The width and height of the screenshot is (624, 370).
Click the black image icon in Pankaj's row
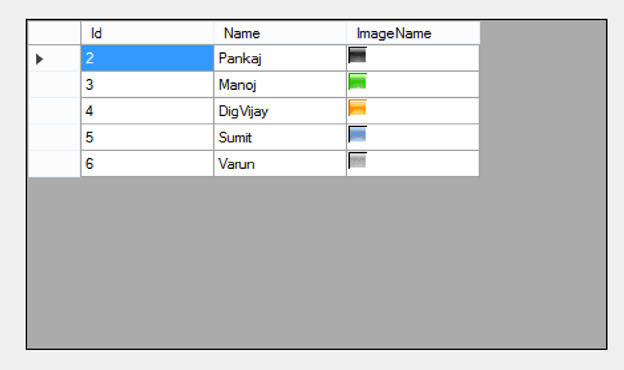point(357,55)
